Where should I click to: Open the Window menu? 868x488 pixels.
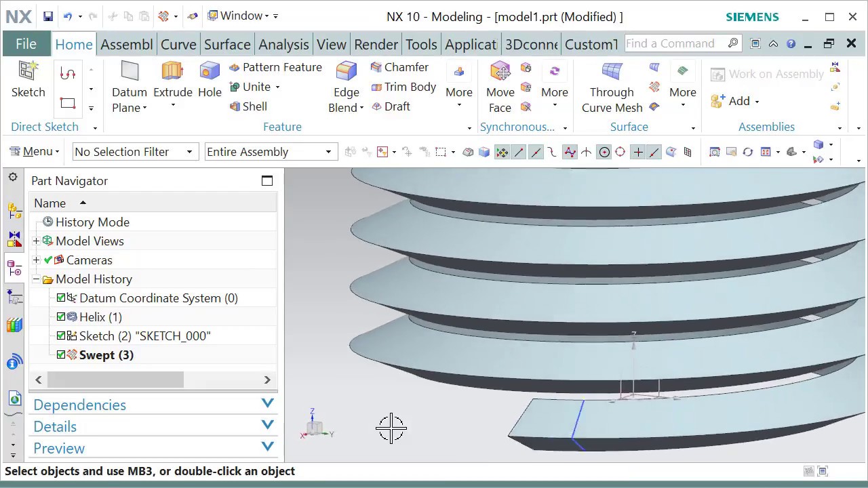[241, 16]
